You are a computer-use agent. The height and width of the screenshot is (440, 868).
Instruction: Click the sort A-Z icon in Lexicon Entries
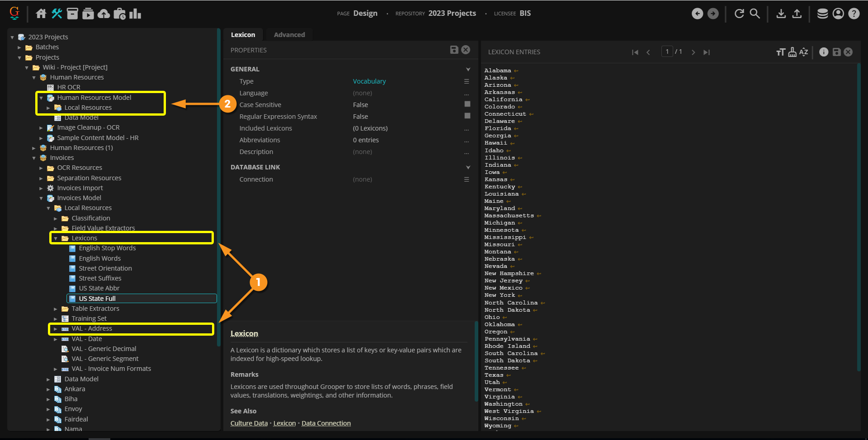pos(803,52)
